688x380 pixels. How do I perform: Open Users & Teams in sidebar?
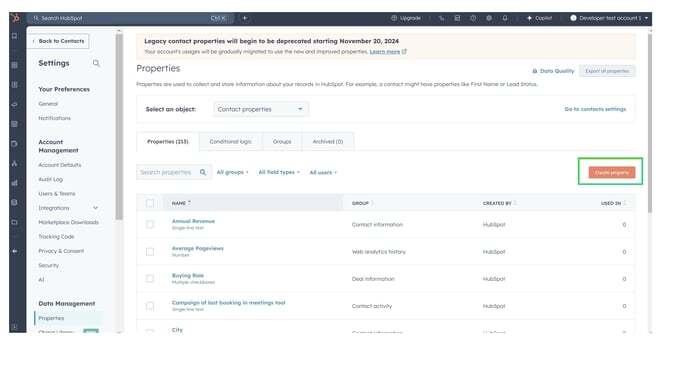click(57, 194)
